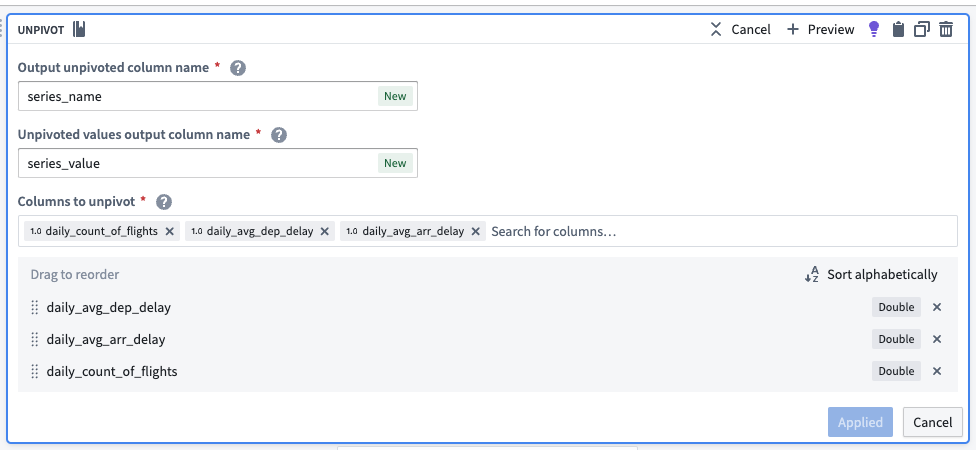This screenshot has height=450, width=976.
Task: Click Unpivoted values output column name label
Action: coord(134,134)
